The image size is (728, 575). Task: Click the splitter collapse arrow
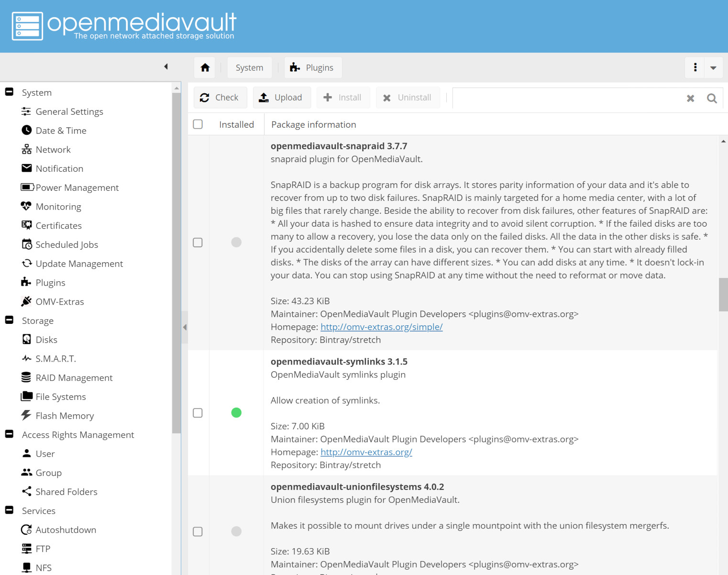point(185,327)
